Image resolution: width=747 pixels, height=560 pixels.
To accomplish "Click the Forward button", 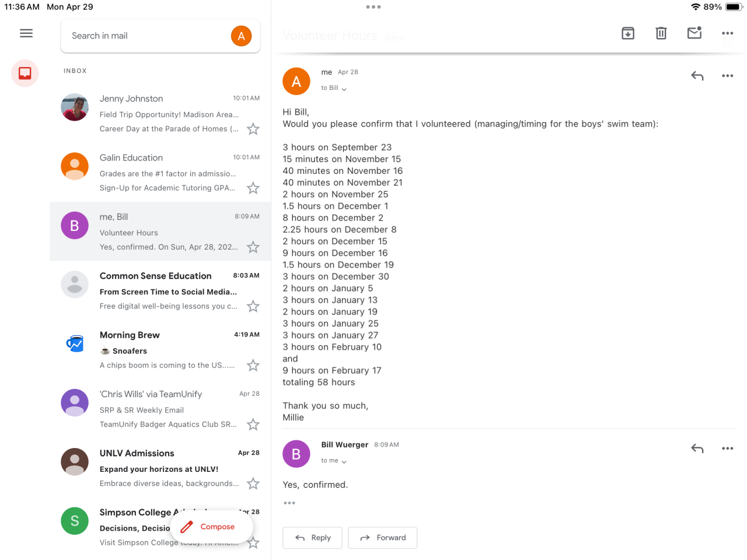I will [382, 538].
